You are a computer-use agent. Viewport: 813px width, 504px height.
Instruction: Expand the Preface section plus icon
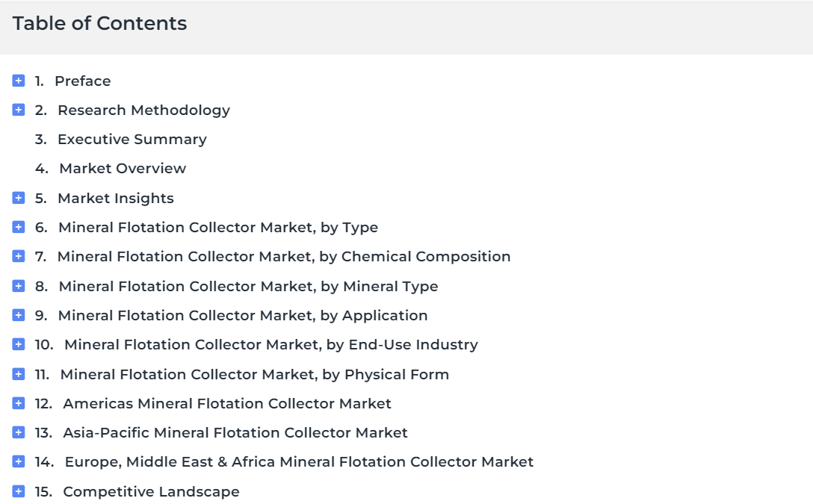point(19,81)
